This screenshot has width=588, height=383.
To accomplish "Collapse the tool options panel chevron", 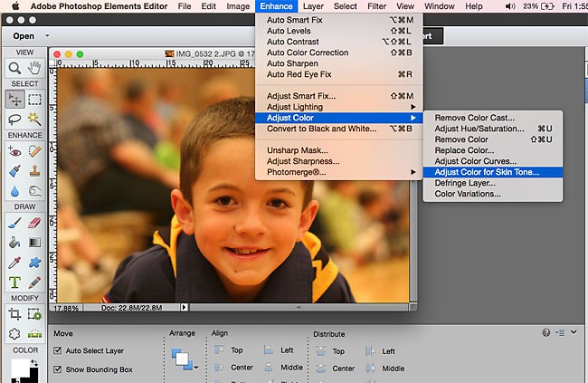I will [574, 332].
